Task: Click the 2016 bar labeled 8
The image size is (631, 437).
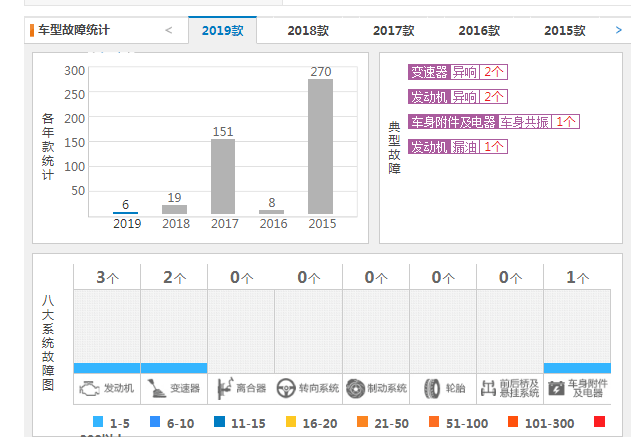Action: coord(272,212)
